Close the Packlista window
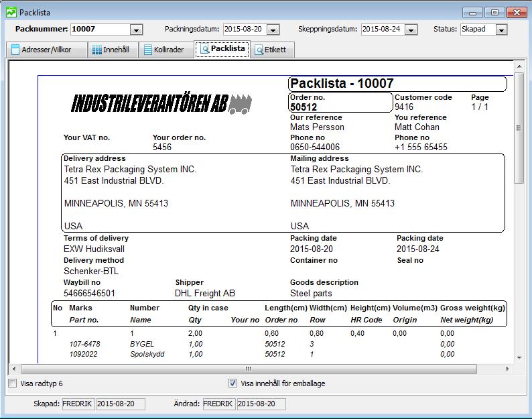Viewport: 532px width, 419px height. tap(517, 13)
